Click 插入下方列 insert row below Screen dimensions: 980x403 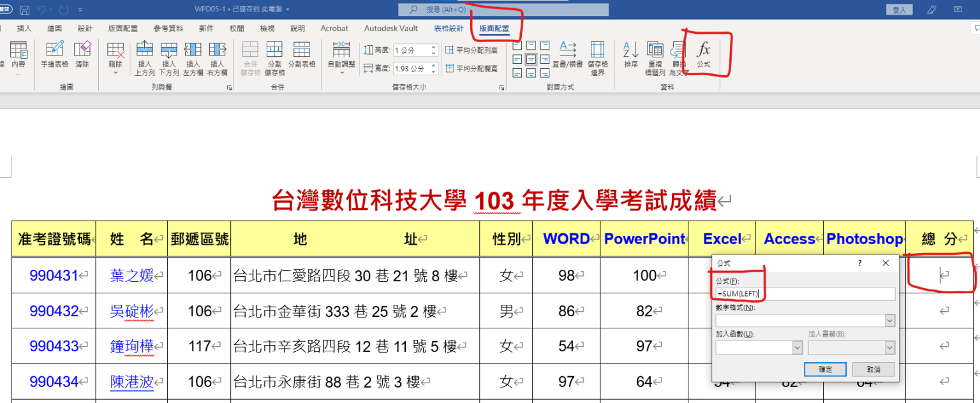tap(168, 59)
